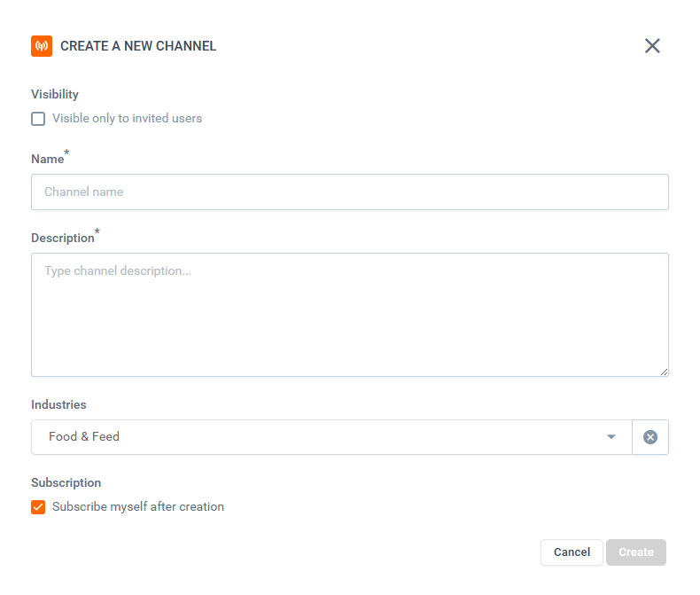The height and width of the screenshot is (595, 700).
Task: Click the Visibility section heading
Action: point(55,95)
